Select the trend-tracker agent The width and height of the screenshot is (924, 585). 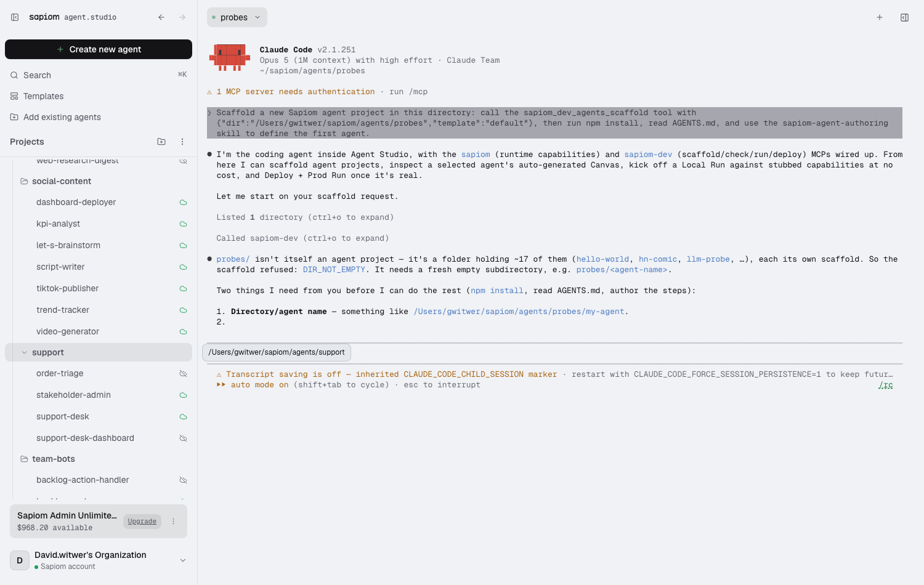click(63, 310)
